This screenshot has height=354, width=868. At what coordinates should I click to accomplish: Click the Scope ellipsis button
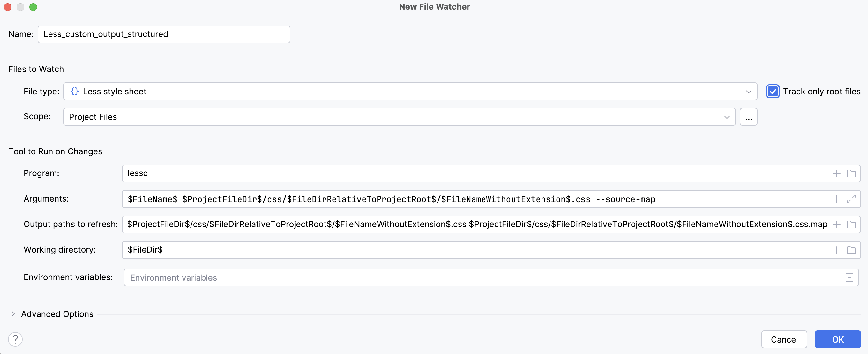(748, 117)
